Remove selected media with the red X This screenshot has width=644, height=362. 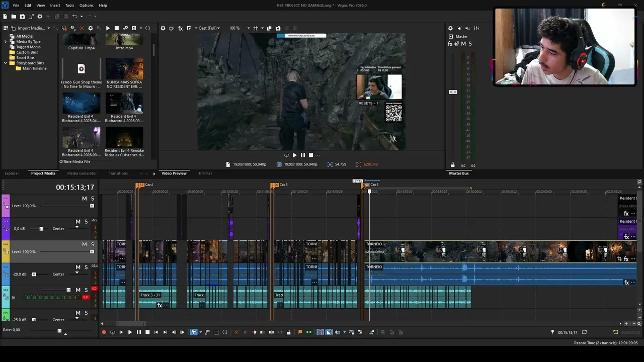coord(82,28)
